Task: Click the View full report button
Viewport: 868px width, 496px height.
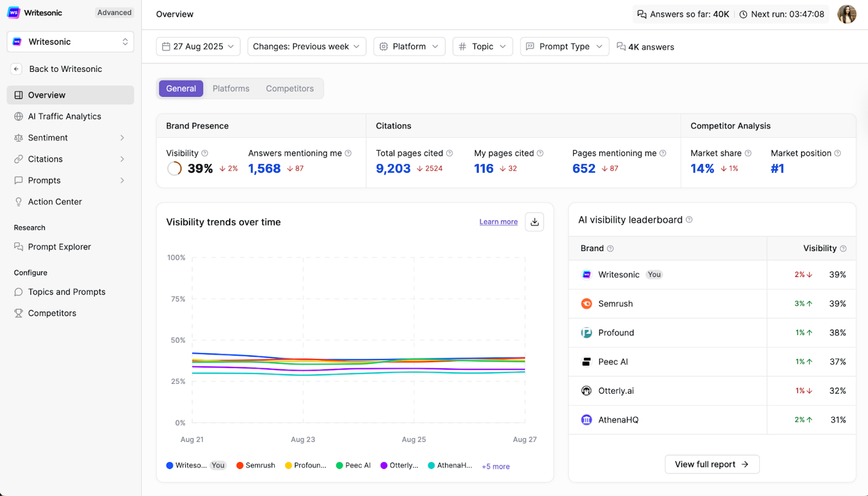Action: 712,464
